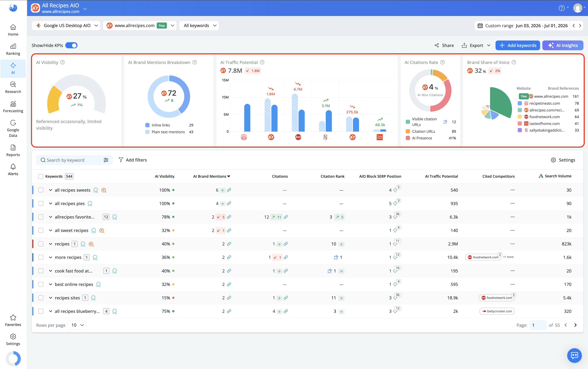Expand the recipes sites keyword row
588x369 pixels.
[51, 298]
